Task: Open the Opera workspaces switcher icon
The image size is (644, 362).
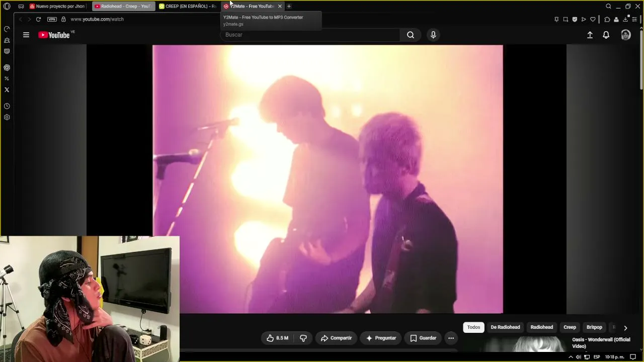Action: [21, 6]
